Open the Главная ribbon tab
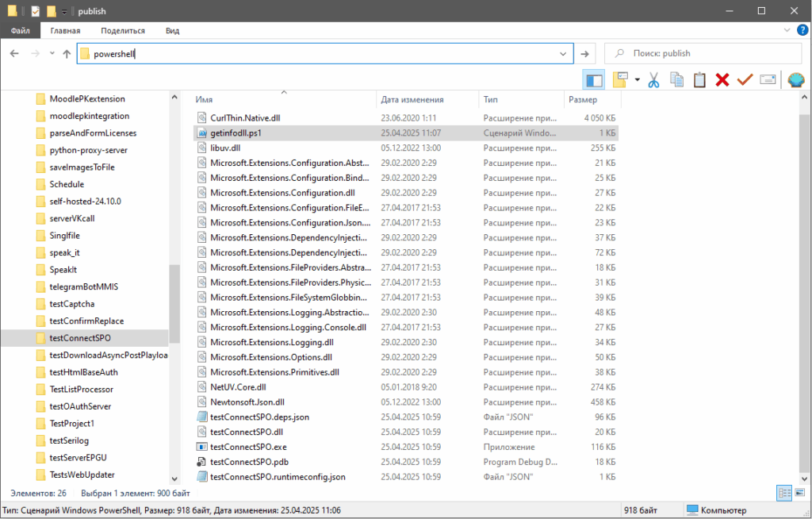This screenshot has width=812, height=519. pos(65,31)
